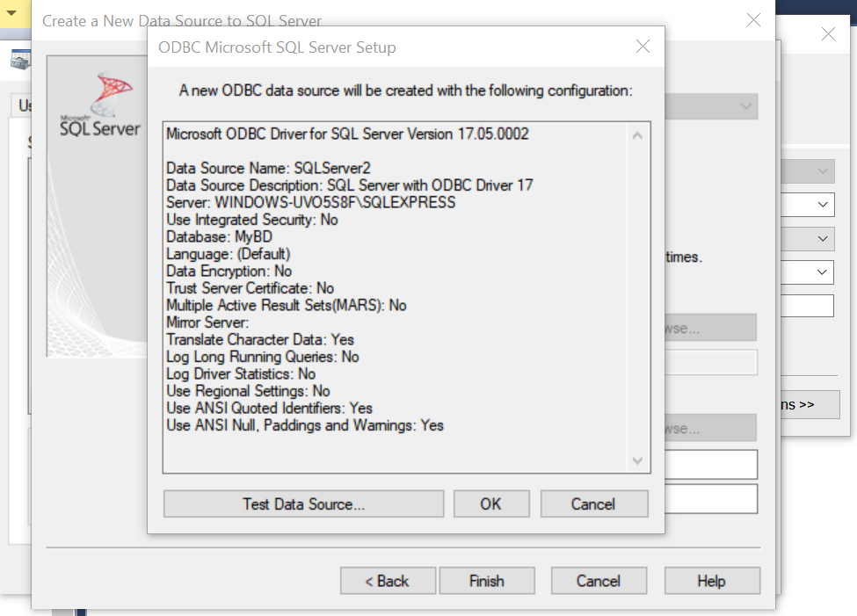857x616 pixels.
Task: Select Use Regional Settings: No line
Action: click(248, 391)
